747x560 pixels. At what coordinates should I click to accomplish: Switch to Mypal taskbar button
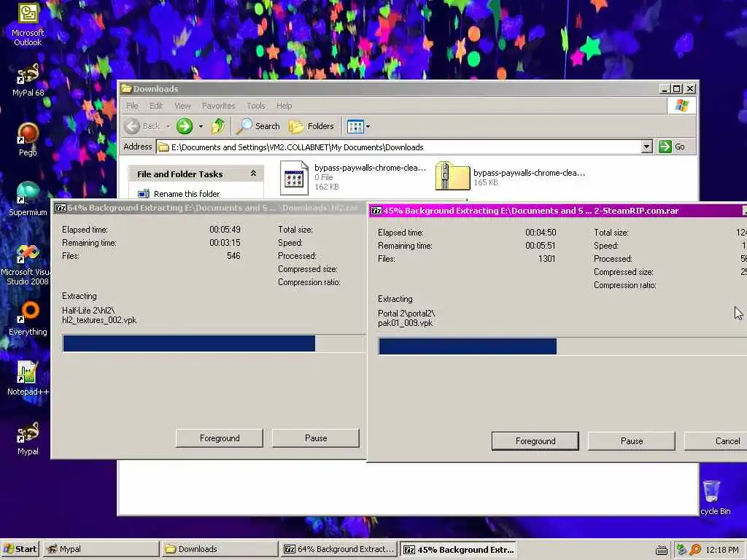click(101, 549)
